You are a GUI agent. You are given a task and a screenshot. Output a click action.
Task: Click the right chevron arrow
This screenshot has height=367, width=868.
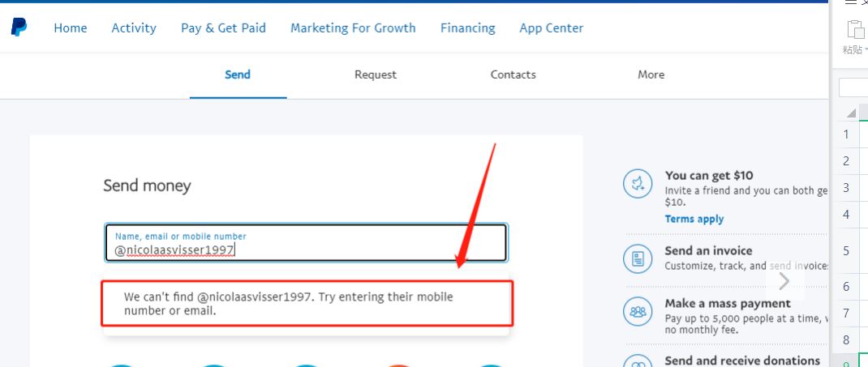point(784,281)
